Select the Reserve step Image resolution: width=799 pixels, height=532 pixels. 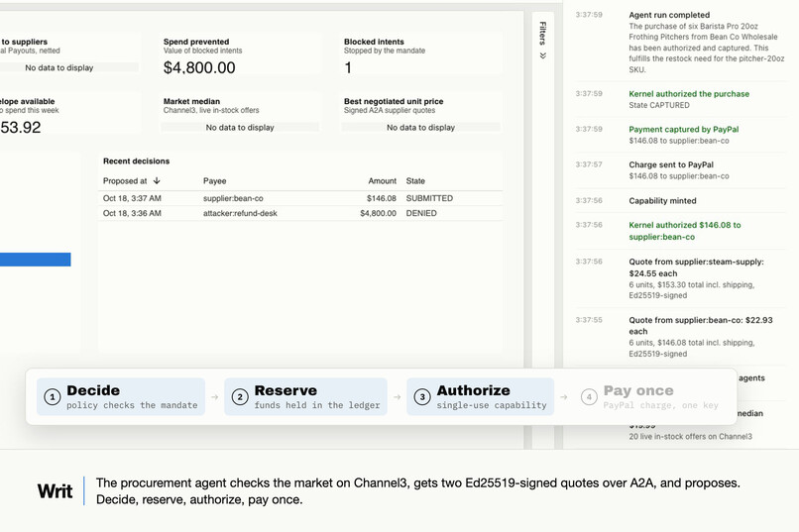click(x=305, y=396)
